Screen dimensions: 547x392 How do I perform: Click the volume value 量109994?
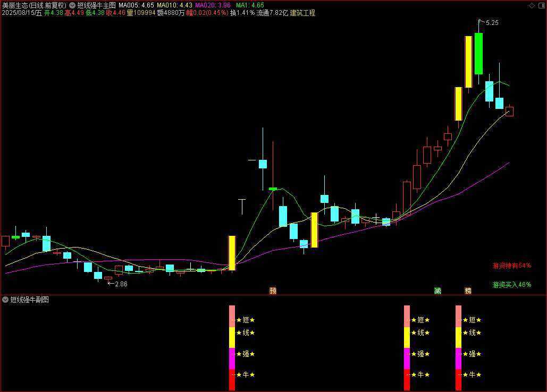tap(141, 13)
